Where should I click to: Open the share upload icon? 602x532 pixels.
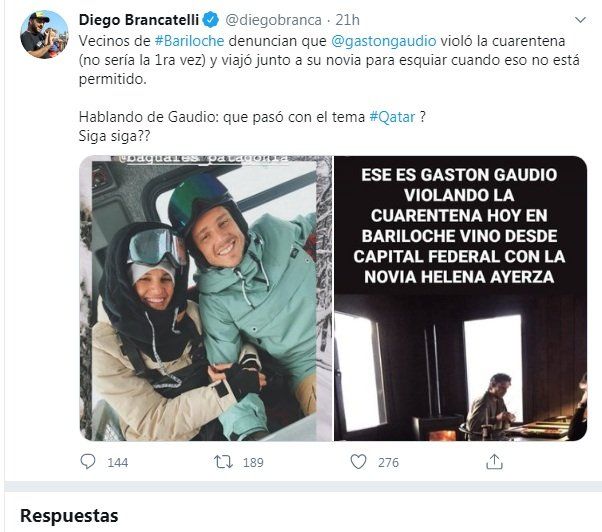(494, 462)
